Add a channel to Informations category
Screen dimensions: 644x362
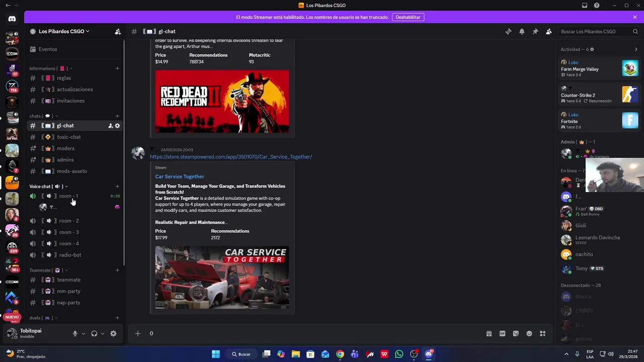(x=117, y=68)
